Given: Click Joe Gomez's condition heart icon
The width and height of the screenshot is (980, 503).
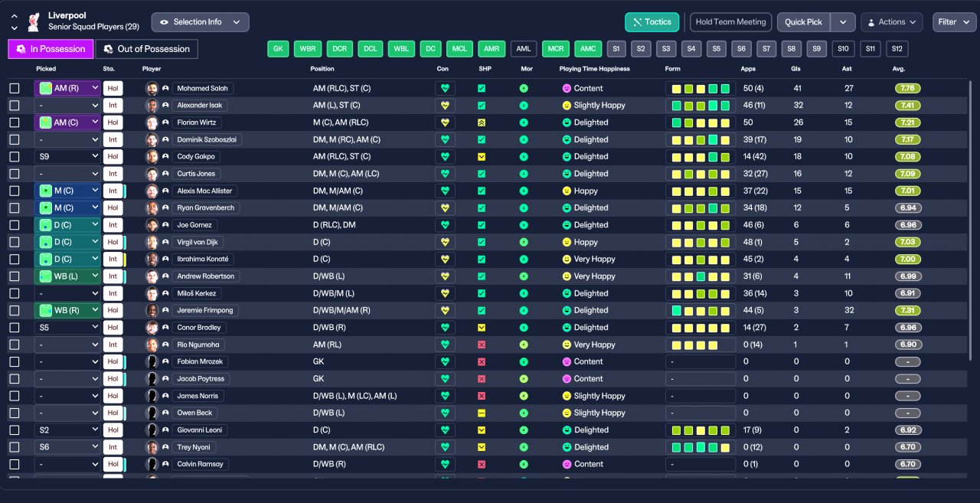Looking at the screenshot, I should [x=445, y=225].
